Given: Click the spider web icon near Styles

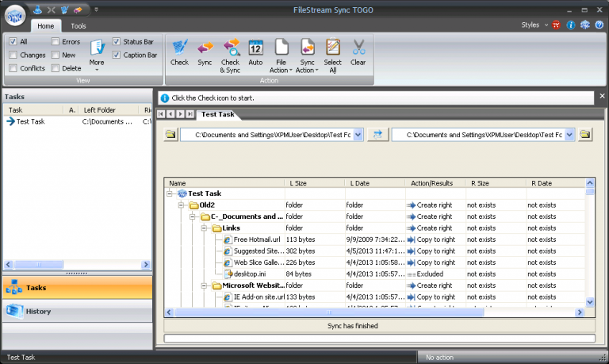Looking at the screenshot, I should (x=585, y=25).
